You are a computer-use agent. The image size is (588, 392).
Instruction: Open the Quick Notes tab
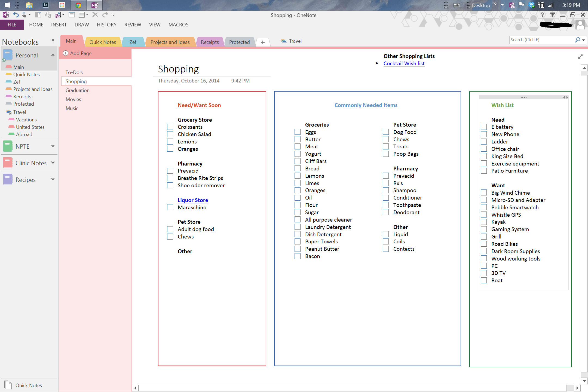pyautogui.click(x=102, y=41)
